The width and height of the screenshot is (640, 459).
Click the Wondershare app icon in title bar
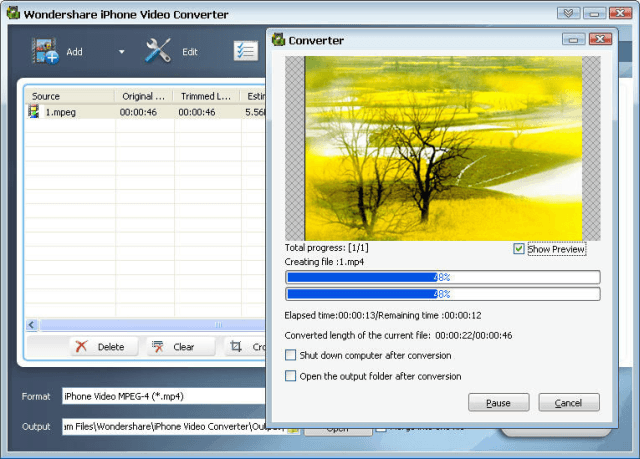pyautogui.click(x=13, y=13)
